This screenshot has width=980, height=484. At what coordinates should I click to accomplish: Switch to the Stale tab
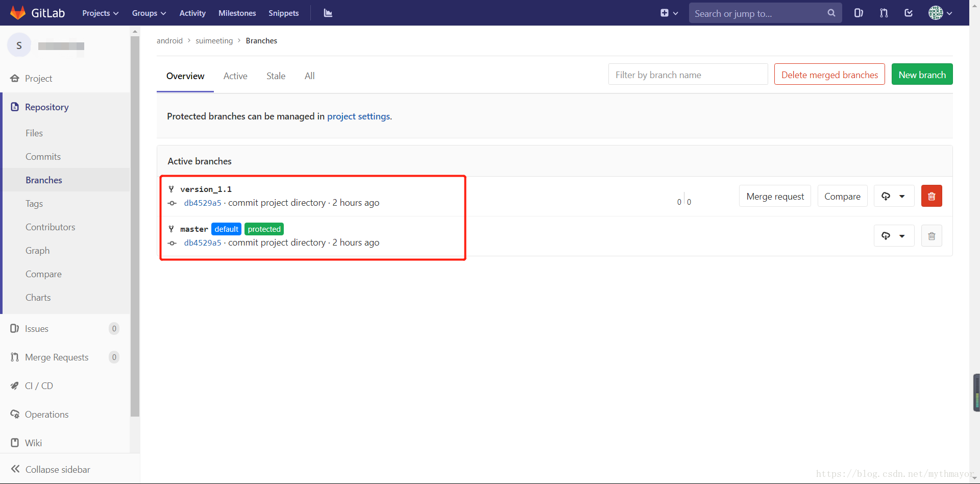(276, 76)
